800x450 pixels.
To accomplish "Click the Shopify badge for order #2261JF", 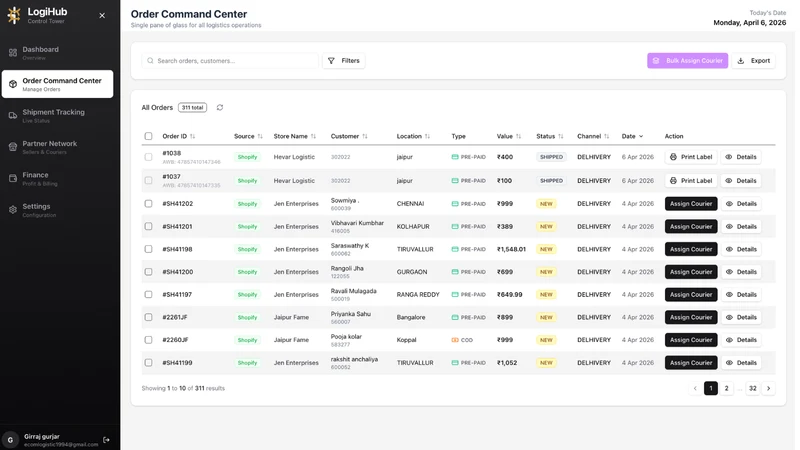I will [247, 317].
